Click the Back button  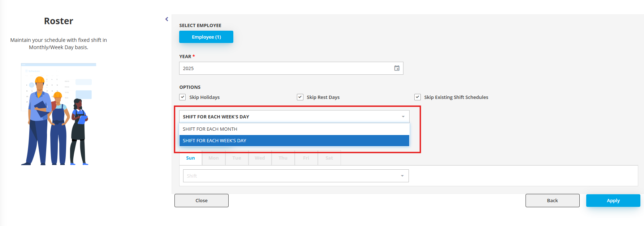tap(552, 200)
